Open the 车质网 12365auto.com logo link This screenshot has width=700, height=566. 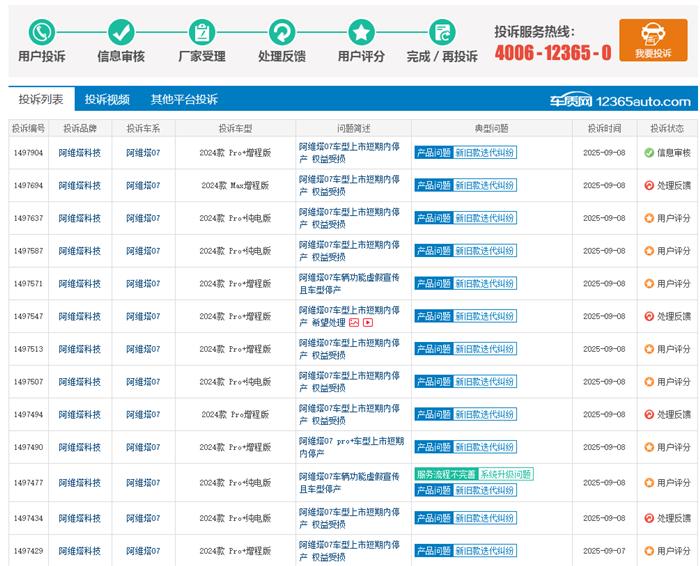click(x=619, y=101)
